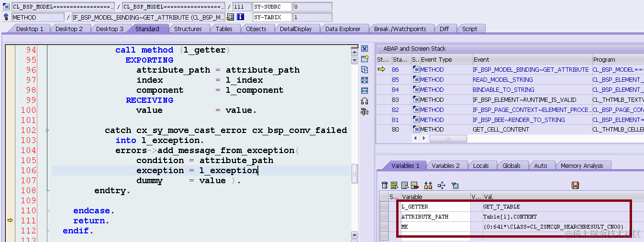The image size is (644, 242).
Task: Click the ME variable name cell
Action: click(435, 226)
